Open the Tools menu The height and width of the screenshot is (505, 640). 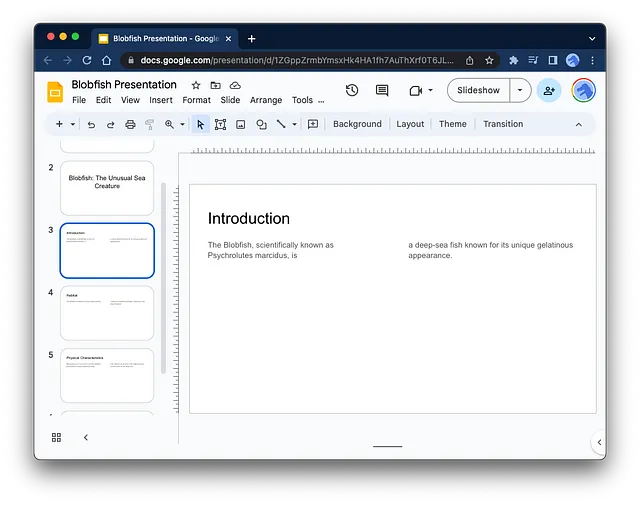click(302, 100)
